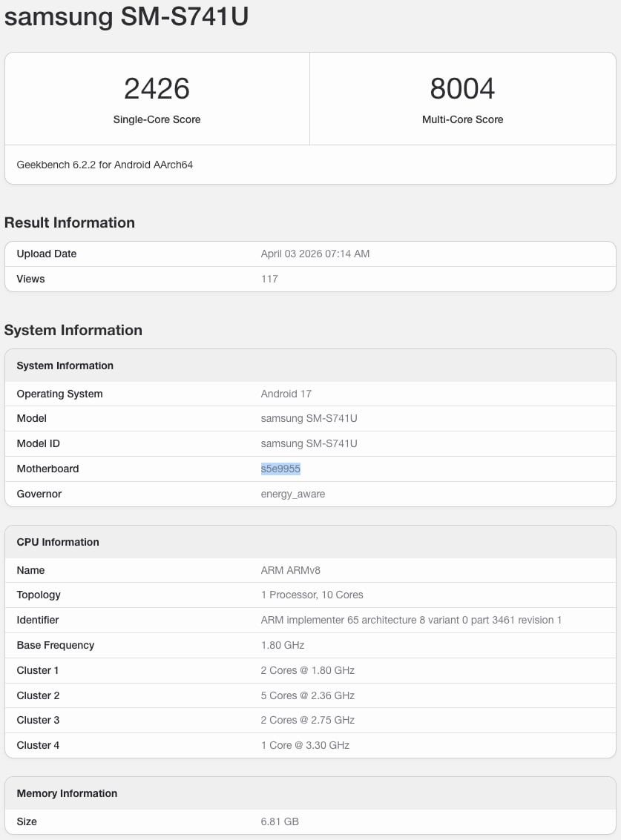Click the Result Information heading
The width and height of the screenshot is (621, 840).
tap(70, 222)
